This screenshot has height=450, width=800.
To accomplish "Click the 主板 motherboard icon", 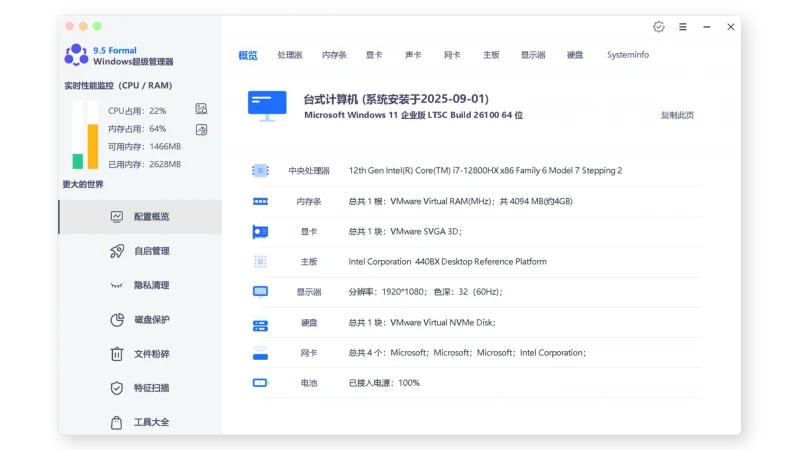I will 260,262.
